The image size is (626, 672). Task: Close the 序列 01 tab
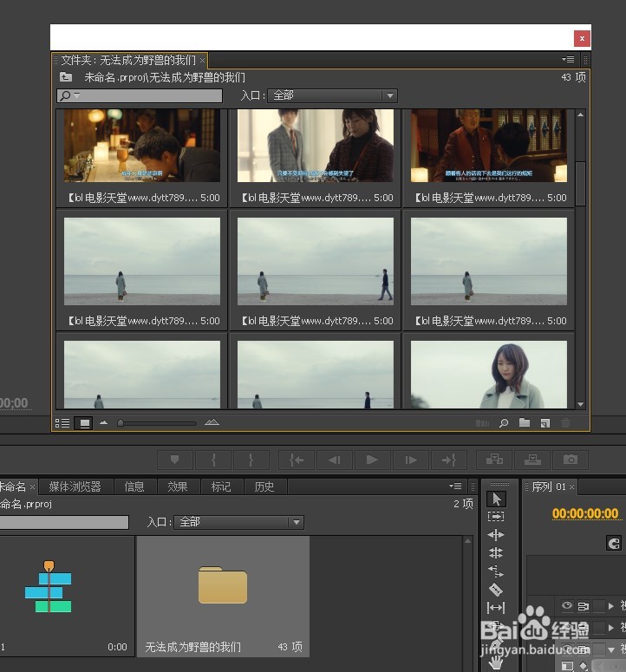571,486
